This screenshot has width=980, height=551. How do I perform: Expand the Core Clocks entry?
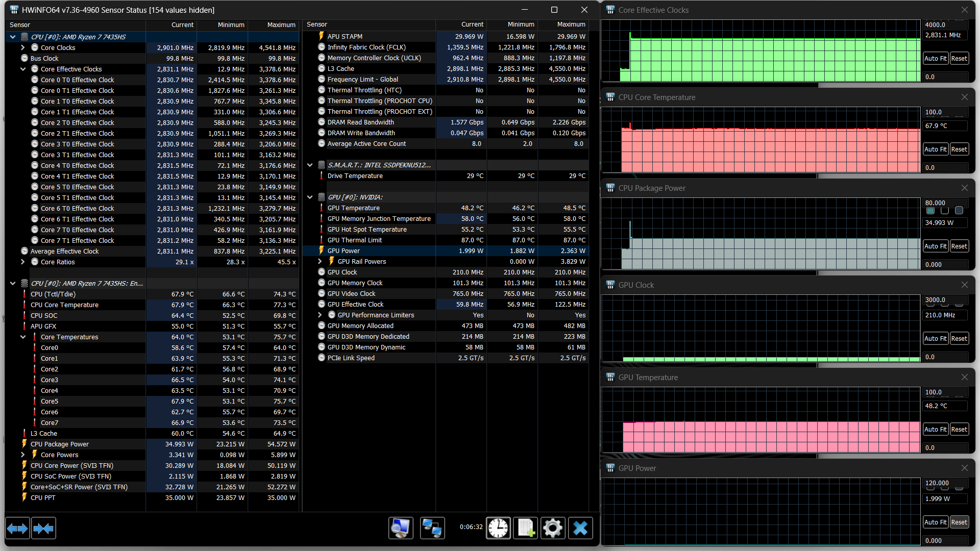(23, 47)
